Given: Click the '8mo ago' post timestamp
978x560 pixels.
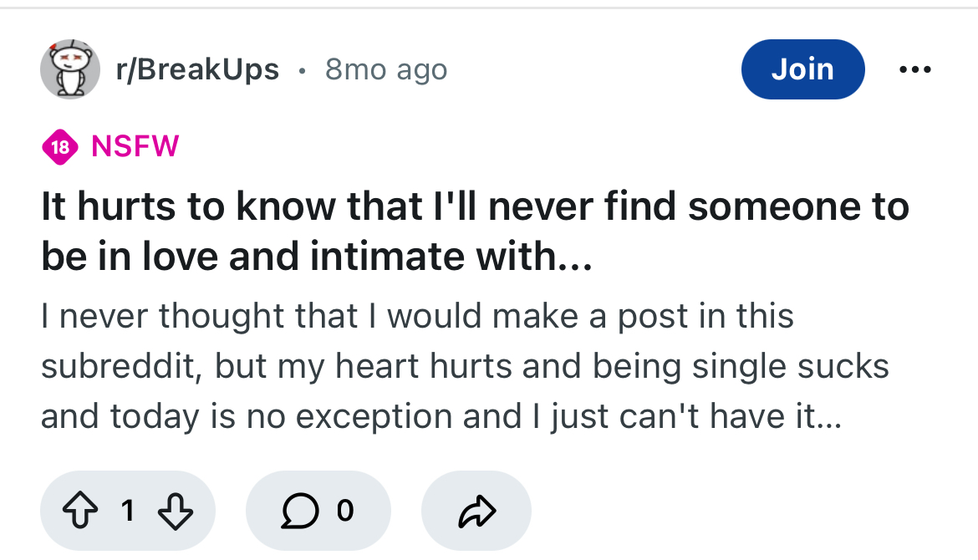Looking at the screenshot, I should 386,69.
